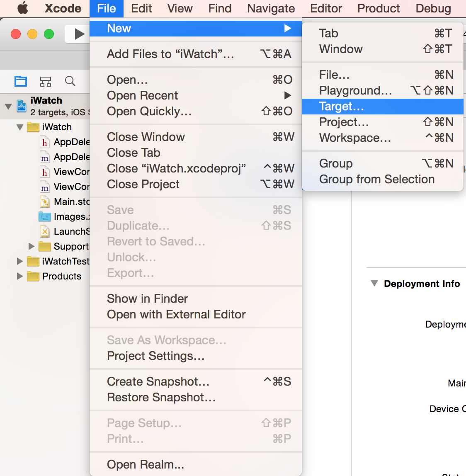The width and height of the screenshot is (466, 476).
Task: Expand the iWatchTests disclosure triangle
Action: (20, 261)
